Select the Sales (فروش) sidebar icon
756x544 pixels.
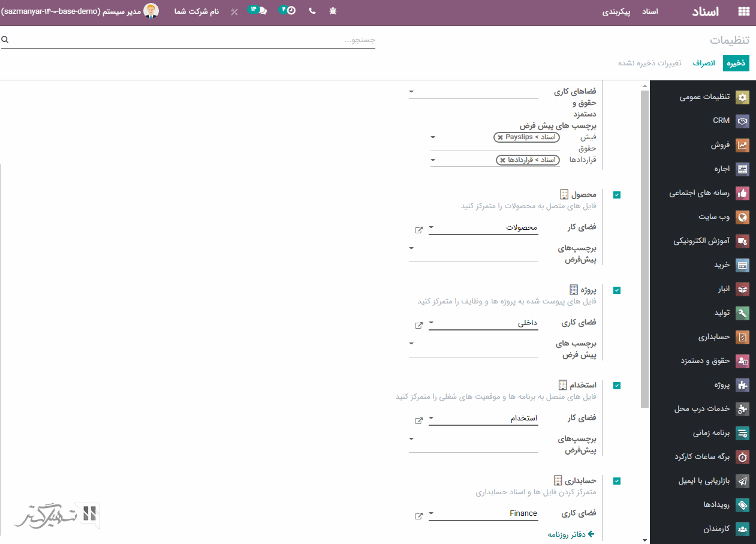(743, 145)
